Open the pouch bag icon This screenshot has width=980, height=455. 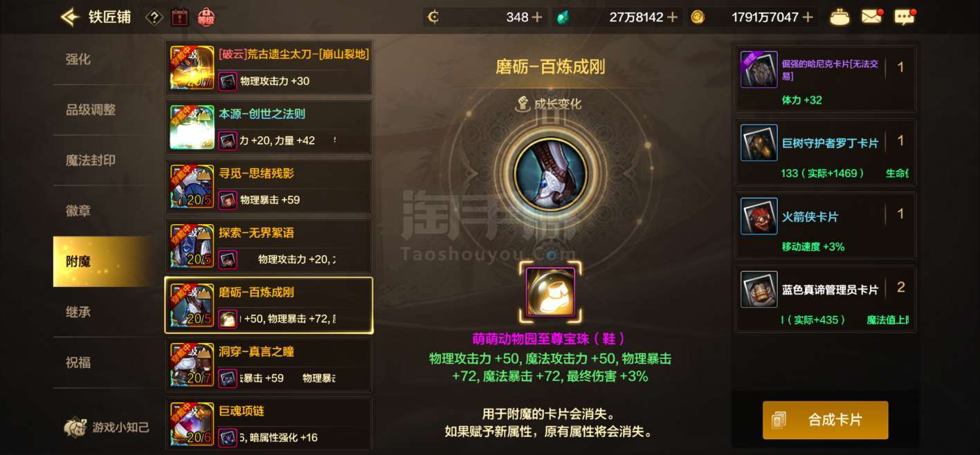(x=840, y=17)
